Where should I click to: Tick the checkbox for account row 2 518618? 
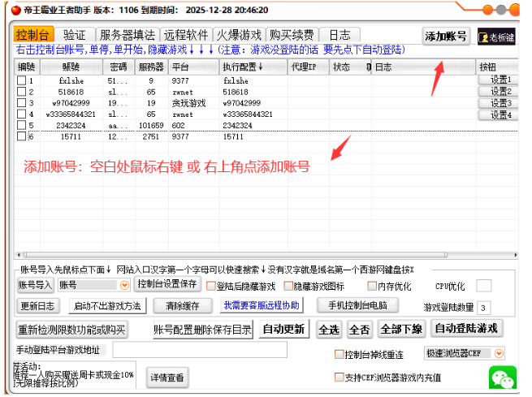(x=21, y=92)
